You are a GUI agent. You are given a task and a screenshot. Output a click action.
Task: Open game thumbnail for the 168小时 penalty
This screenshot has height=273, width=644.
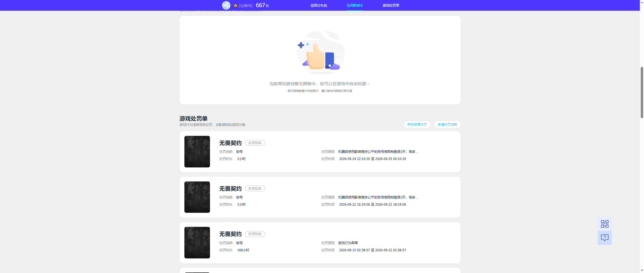tap(197, 242)
